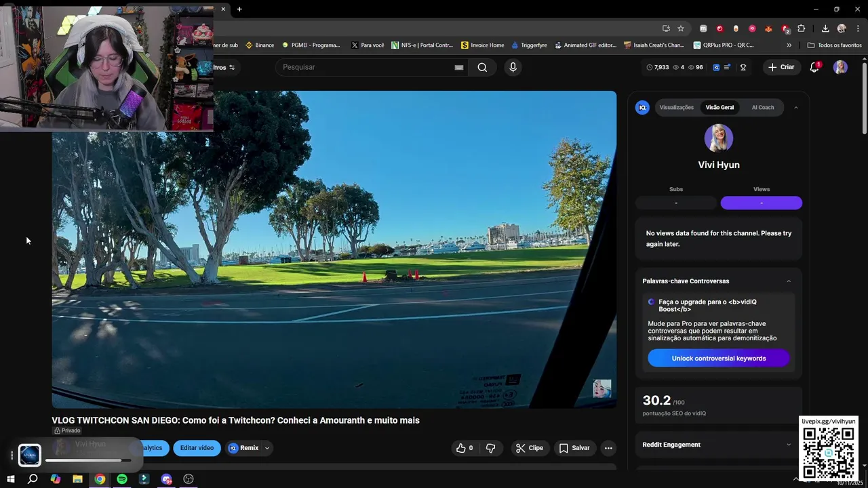Open File Explorer from taskbar
Image resolution: width=868 pixels, height=488 pixels.
[77, 479]
